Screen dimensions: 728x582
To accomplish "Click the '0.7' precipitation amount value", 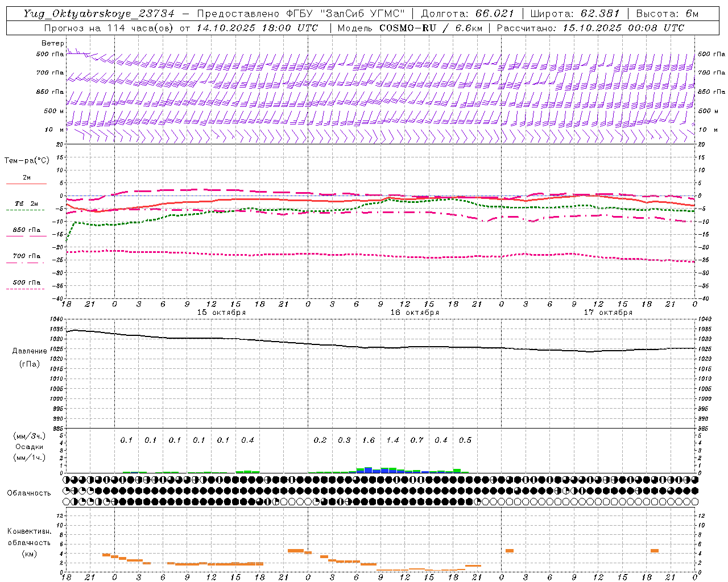I will point(417,440).
